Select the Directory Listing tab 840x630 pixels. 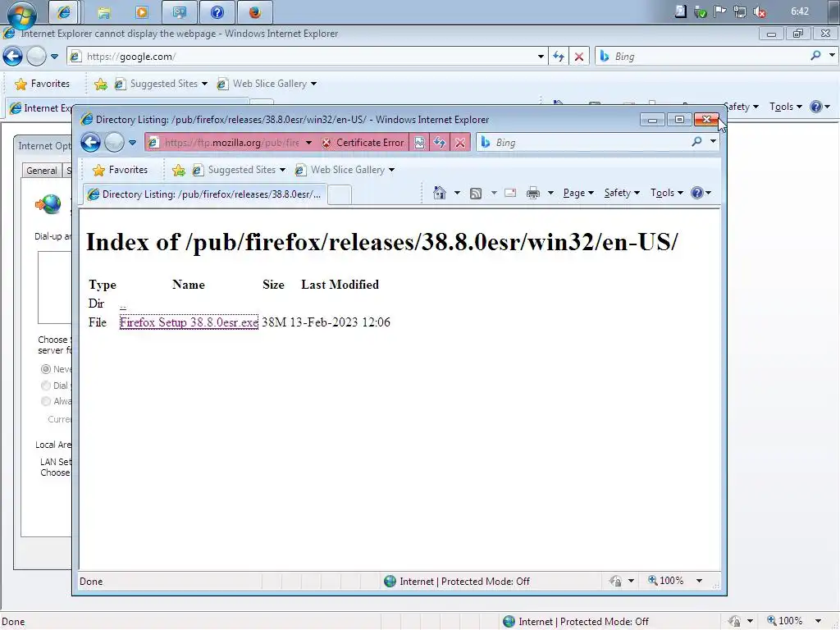point(204,194)
